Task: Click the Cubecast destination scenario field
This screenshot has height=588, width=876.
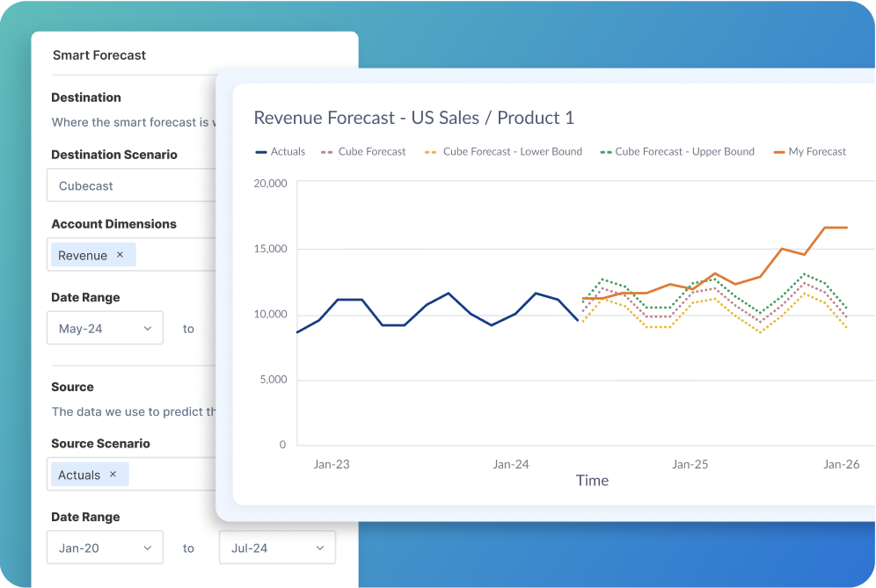Action: pos(132,185)
